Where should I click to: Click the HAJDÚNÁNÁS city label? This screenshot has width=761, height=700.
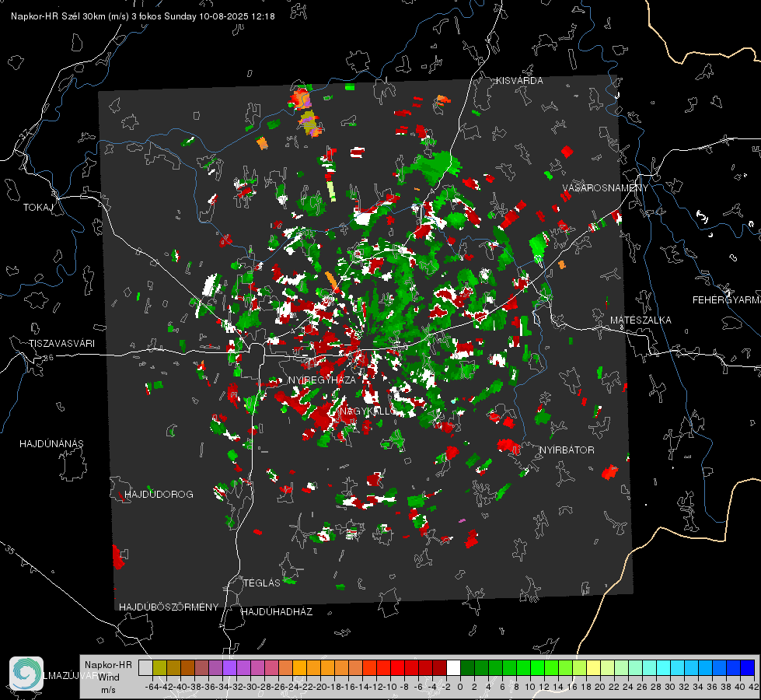51,444
